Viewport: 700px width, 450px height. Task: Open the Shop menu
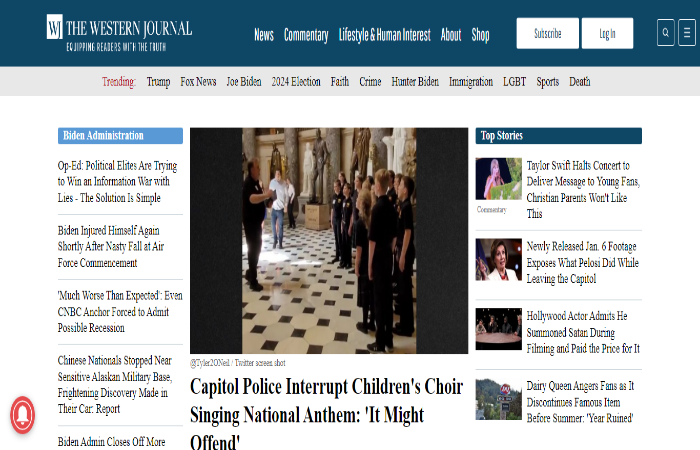[480, 34]
